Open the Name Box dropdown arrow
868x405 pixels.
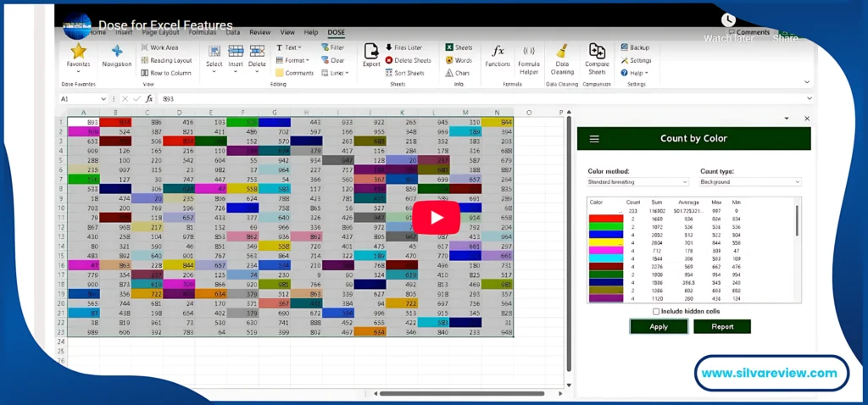coord(103,99)
